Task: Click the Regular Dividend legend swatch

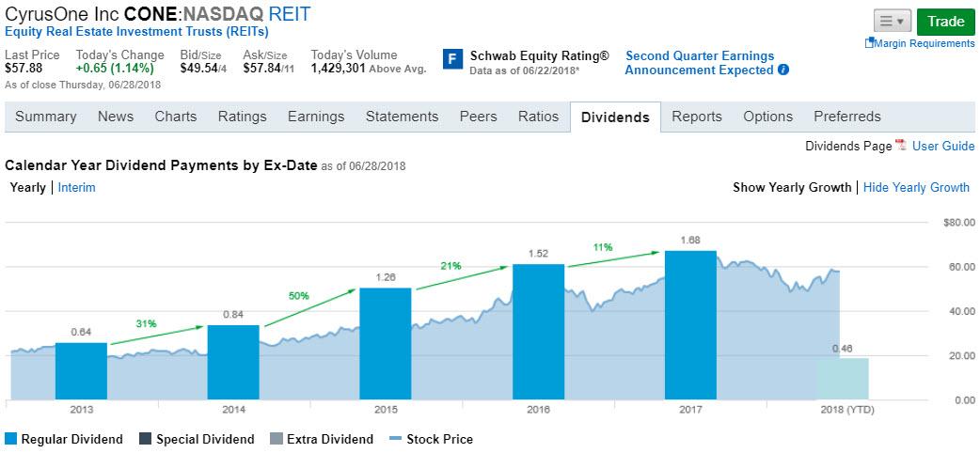Action: pos(10,439)
